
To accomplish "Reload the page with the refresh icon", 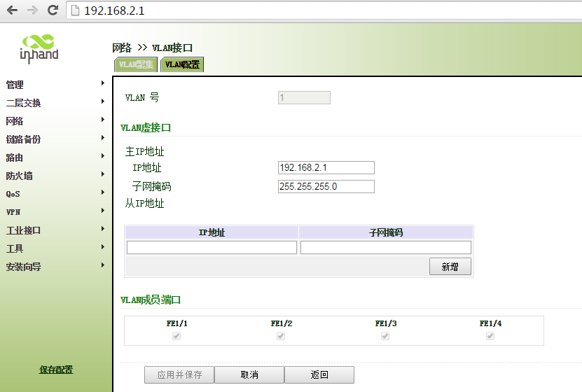I will 53,10.
